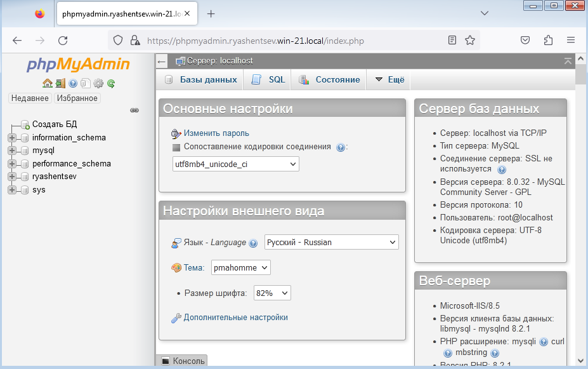This screenshot has height=369, width=588.
Task: Open the list all tabs chevron
Action: point(485,13)
